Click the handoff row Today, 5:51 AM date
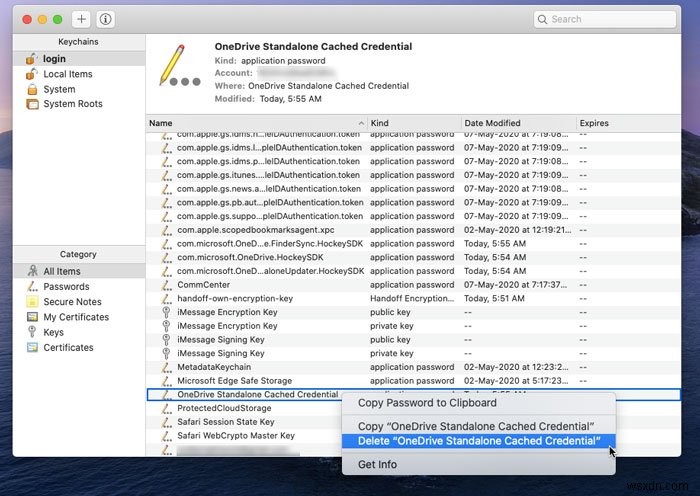 coord(494,298)
